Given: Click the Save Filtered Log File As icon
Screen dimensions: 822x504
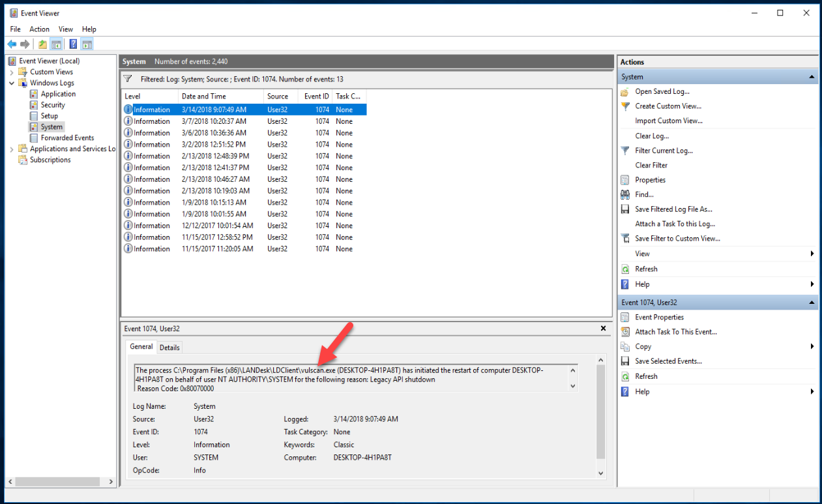Looking at the screenshot, I should (625, 209).
